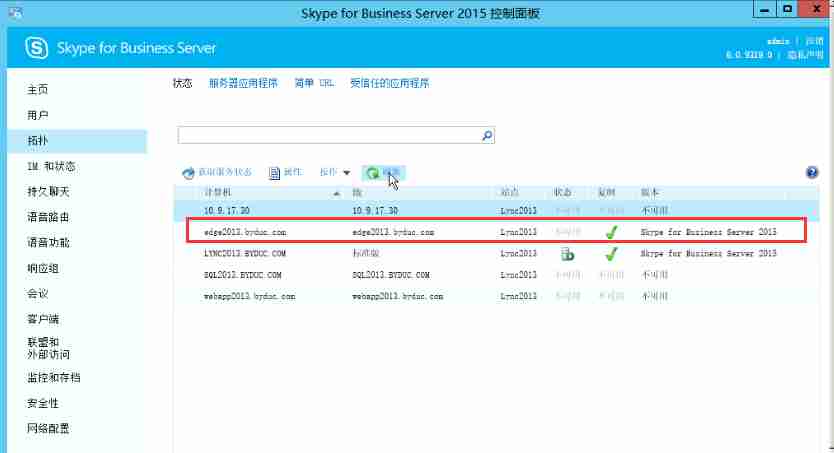Screen dimensions: 834x453
Task: Open 安全性 in the left navigation
Action: click(43, 403)
